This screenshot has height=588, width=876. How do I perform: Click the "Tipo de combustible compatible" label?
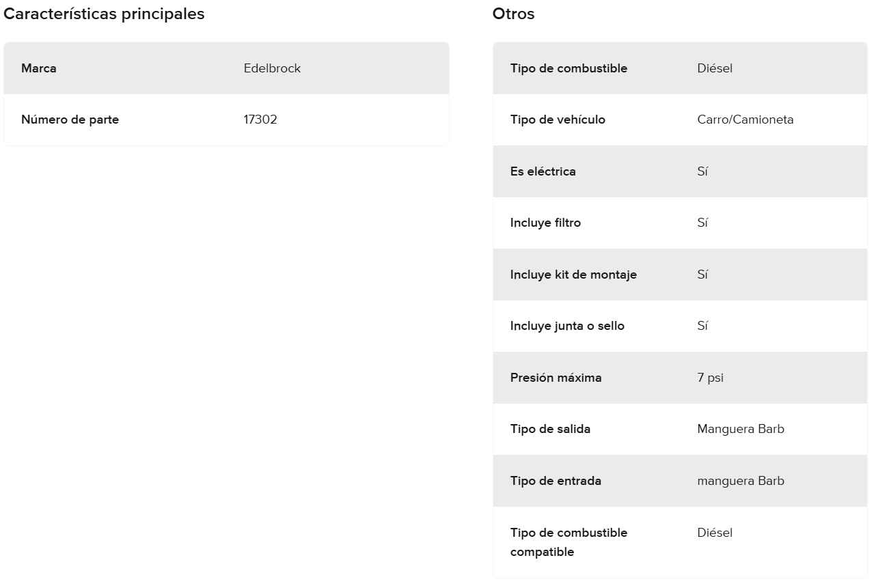point(569,542)
